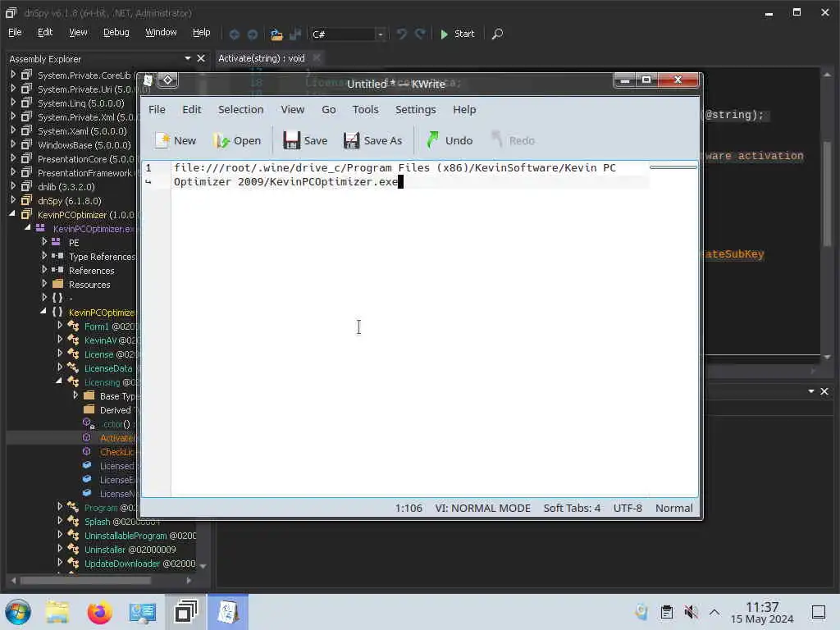Select UpdateDownloader class in tree
The width and height of the screenshot is (840, 630).
click(x=139, y=563)
